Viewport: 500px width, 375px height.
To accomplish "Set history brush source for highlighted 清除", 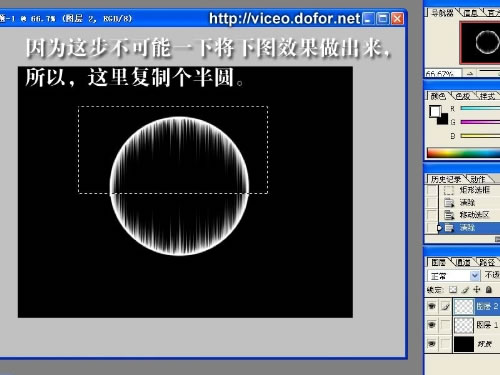I will [x=432, y=228].
